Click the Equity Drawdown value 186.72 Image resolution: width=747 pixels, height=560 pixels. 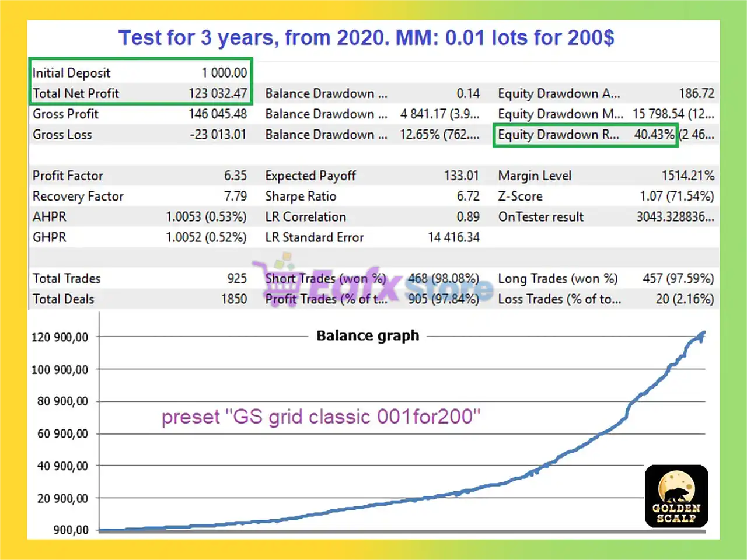tap(697, 93)
